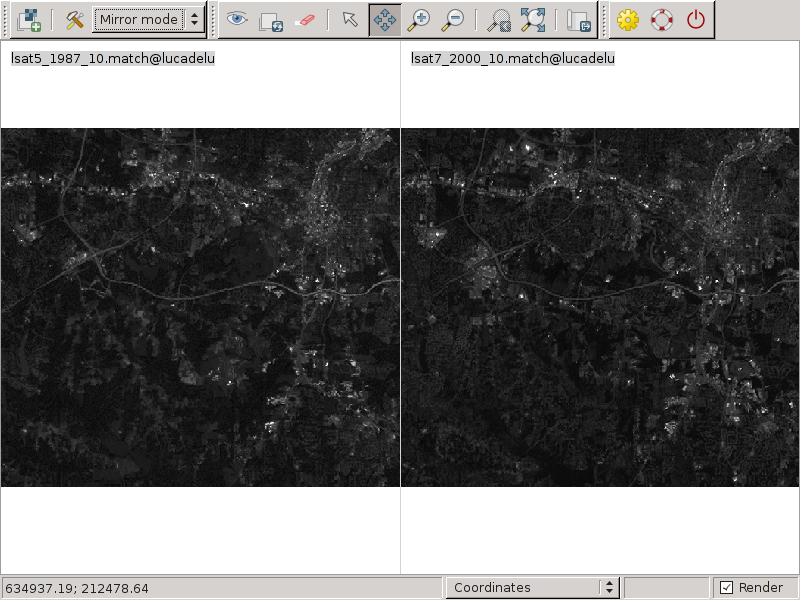The image size is (800, 600).
Task: Quit using the red power button
Action: click(696, 19)
